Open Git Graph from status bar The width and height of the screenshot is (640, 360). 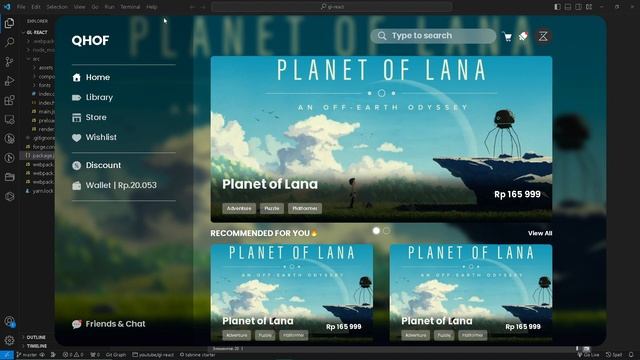click(116, 355)
